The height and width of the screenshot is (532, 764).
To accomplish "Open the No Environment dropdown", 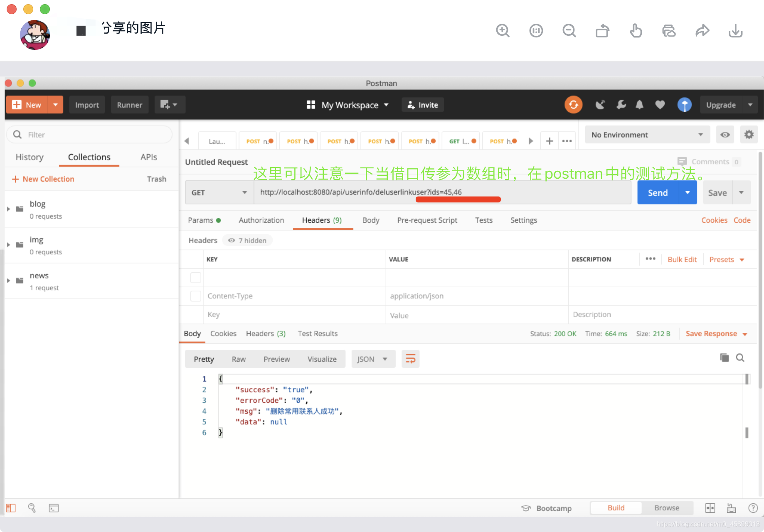I will 647,135.
